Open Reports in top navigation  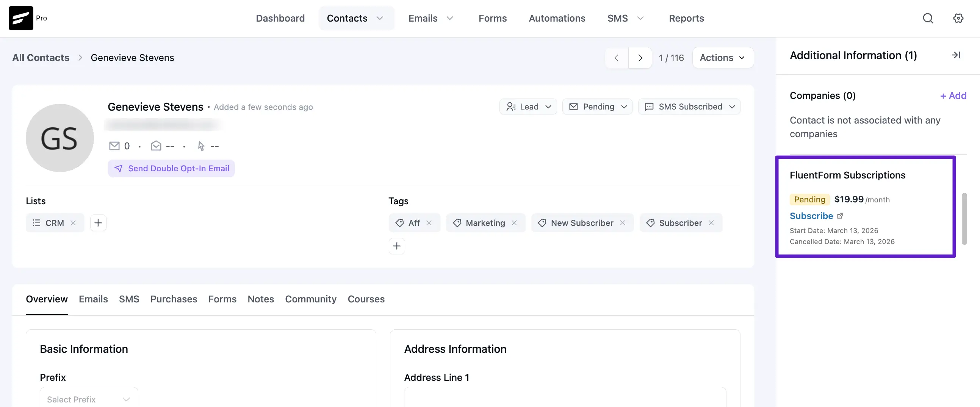[686, 18]
